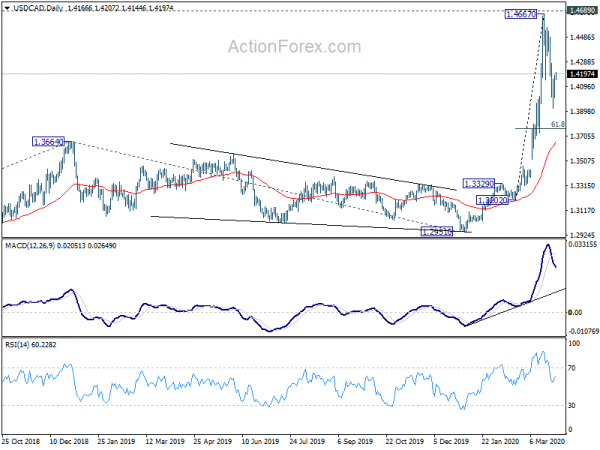Click the MACD 0.00 zero axis label
This screenshot has height=450, width=600.
pyautogui.click(x=575, y=313)
